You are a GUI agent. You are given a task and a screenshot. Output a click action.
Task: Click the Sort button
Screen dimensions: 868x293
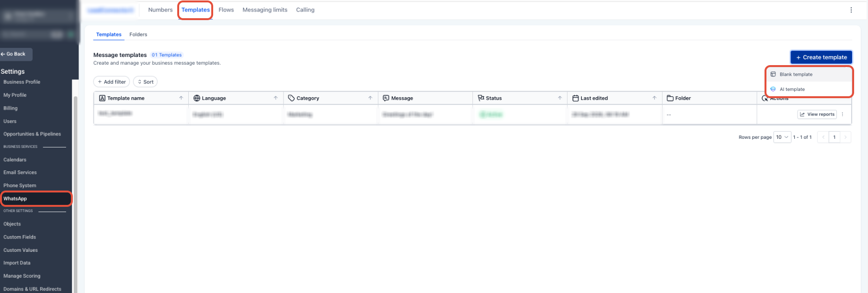pos(146,82)
